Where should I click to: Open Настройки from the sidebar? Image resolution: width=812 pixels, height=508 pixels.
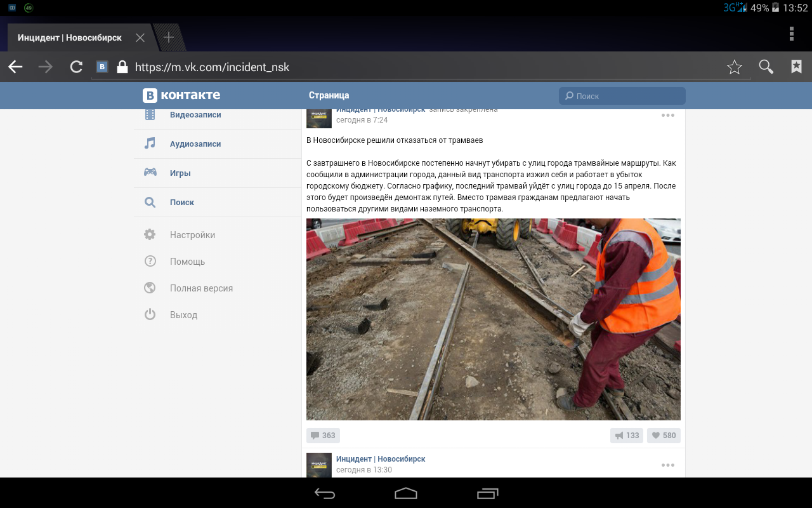point(192,235)
